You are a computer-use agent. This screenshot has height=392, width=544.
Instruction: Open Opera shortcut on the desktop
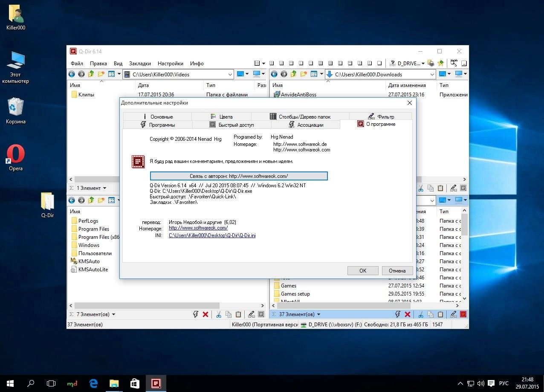pyautogui.click(x=16, y=158)
